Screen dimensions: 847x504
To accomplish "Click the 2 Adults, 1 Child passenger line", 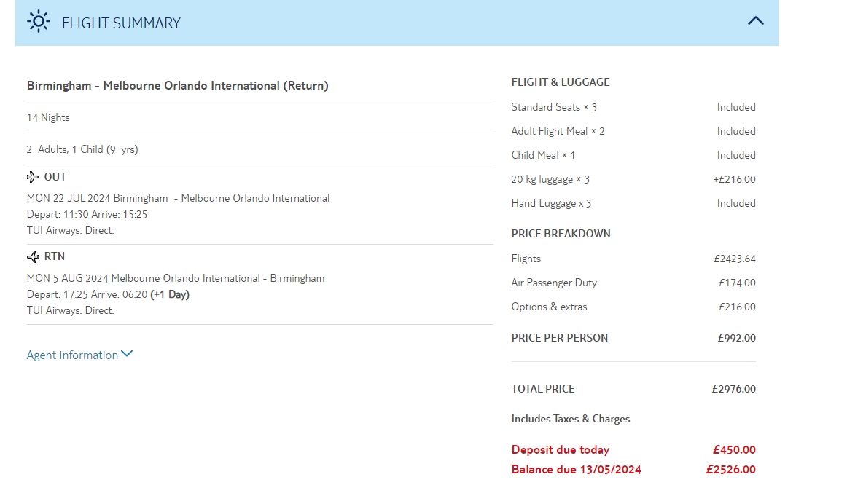I will coord(82,150).
